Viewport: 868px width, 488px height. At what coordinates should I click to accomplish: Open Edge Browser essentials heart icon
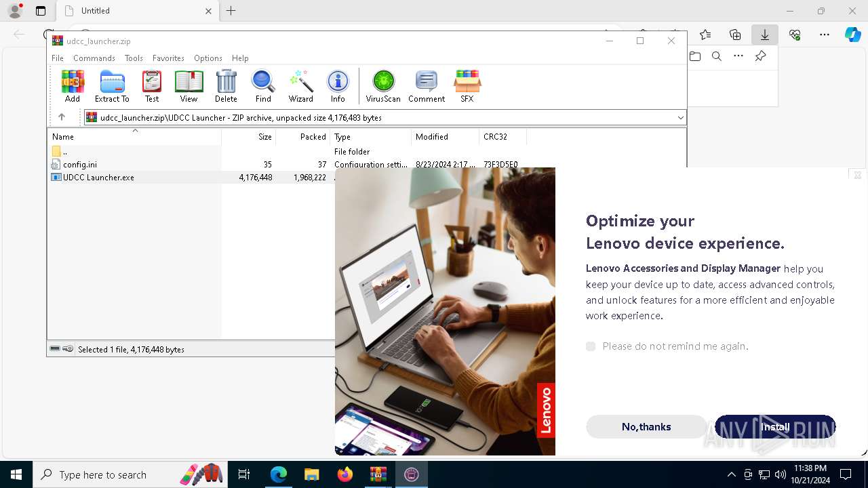click(x=795, y=35)
